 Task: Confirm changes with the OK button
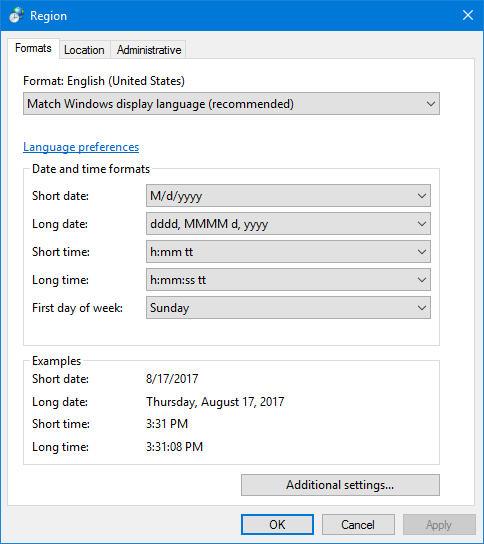coord(278,525)
